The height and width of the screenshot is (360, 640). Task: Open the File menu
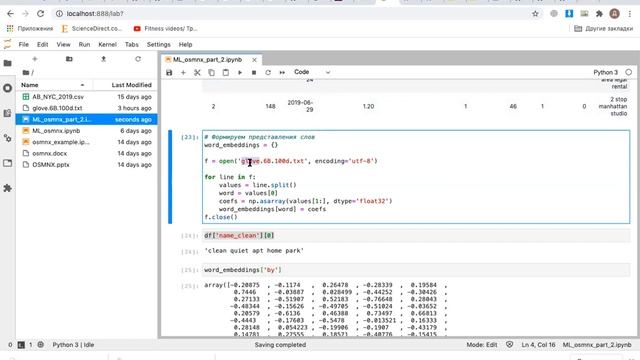coord(24,44)
